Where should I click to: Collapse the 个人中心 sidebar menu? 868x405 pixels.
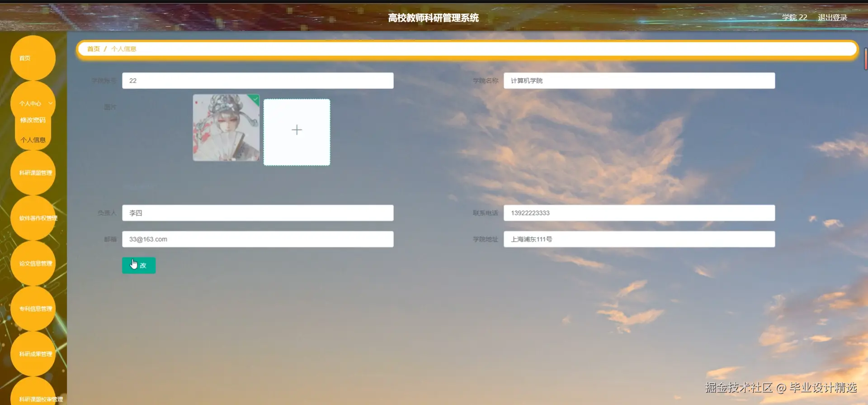tap(33, 103)
